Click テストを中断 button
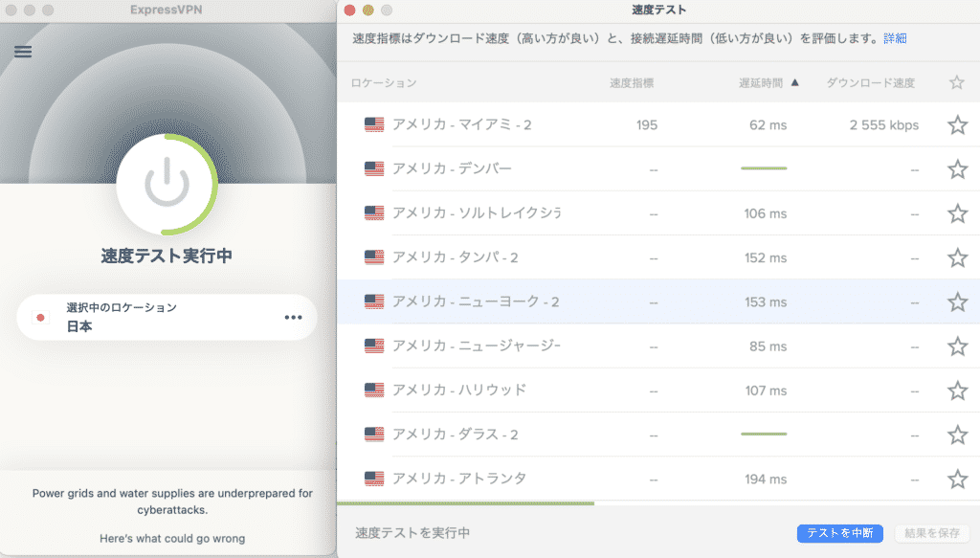Image resolution: width=980 pixels, height=558 pixels. pos(840,533)
